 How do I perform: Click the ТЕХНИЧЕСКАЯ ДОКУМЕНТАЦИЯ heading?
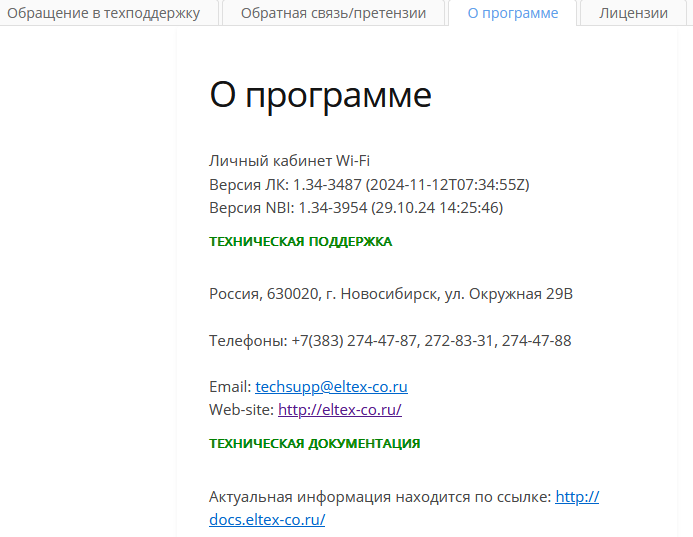pos(315,444)
